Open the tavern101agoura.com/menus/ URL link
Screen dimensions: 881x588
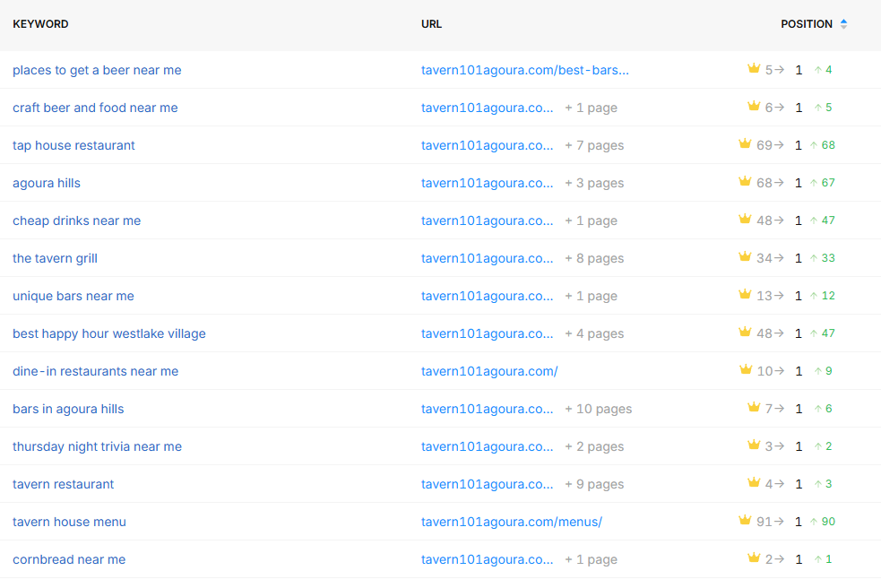511,522
